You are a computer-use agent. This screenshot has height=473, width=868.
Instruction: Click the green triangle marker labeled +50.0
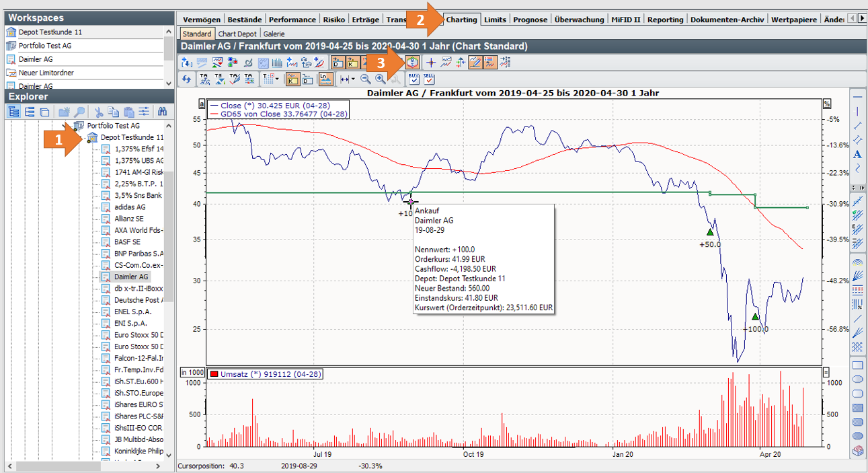[710, 232]
